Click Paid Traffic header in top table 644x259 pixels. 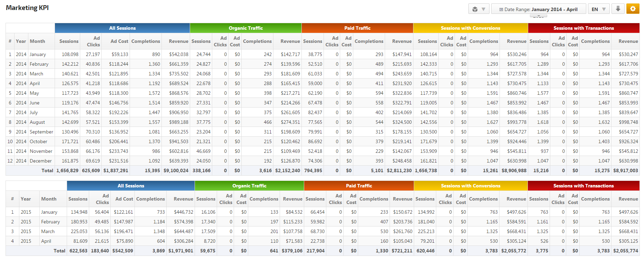(357, 28)
